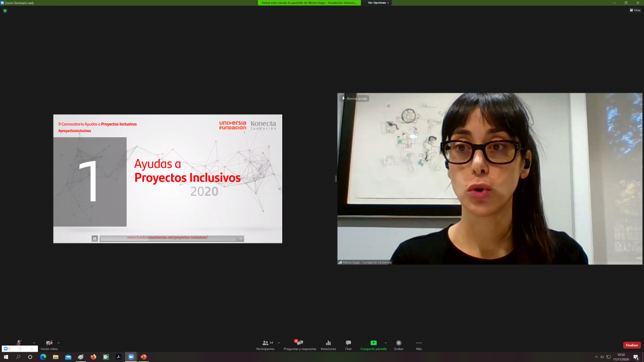Expand video options arrow beside Iniciar vídeo
Viewport: 644px width, 362px height.
tap(58, 342)
